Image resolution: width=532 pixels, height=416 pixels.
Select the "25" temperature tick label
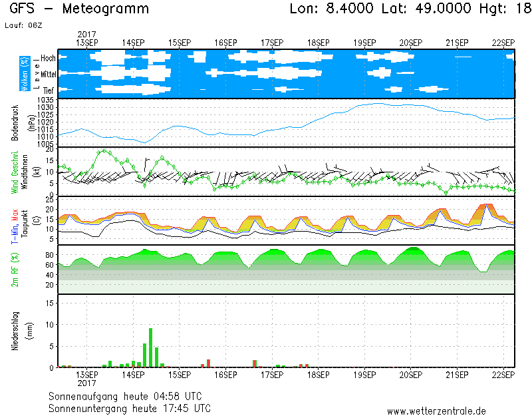(49, 200)
